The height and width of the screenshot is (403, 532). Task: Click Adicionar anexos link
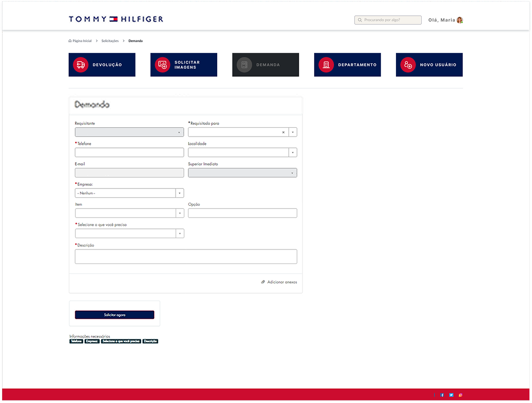click(282, 282)
